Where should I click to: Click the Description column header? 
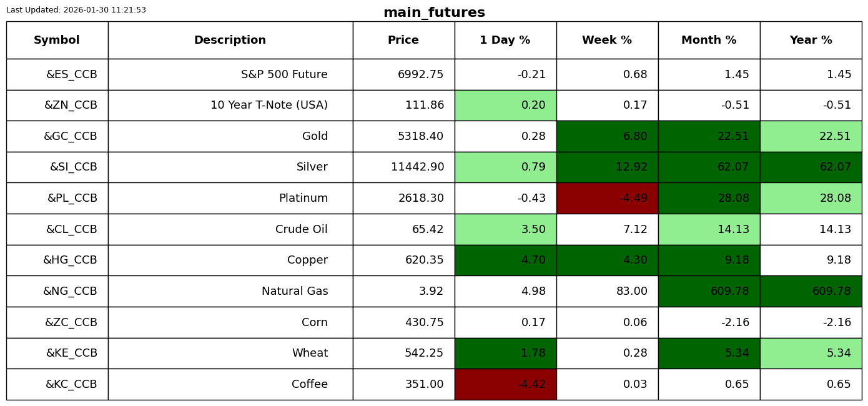click(x=230, y=41)
